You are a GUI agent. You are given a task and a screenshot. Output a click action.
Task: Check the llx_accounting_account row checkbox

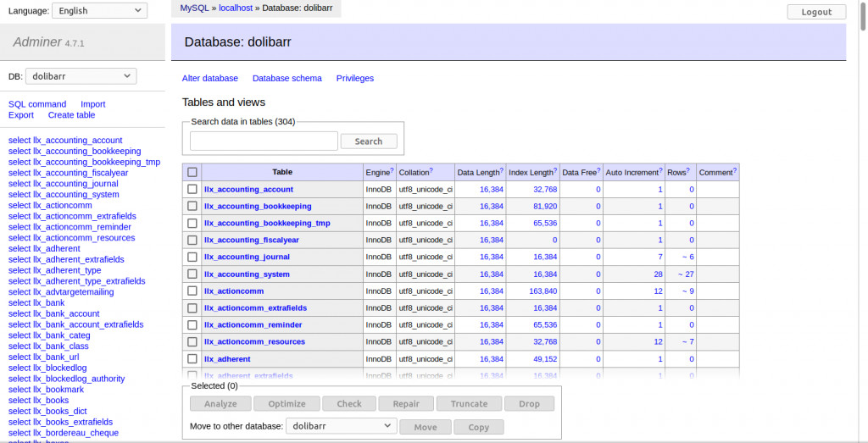point(192,190)
